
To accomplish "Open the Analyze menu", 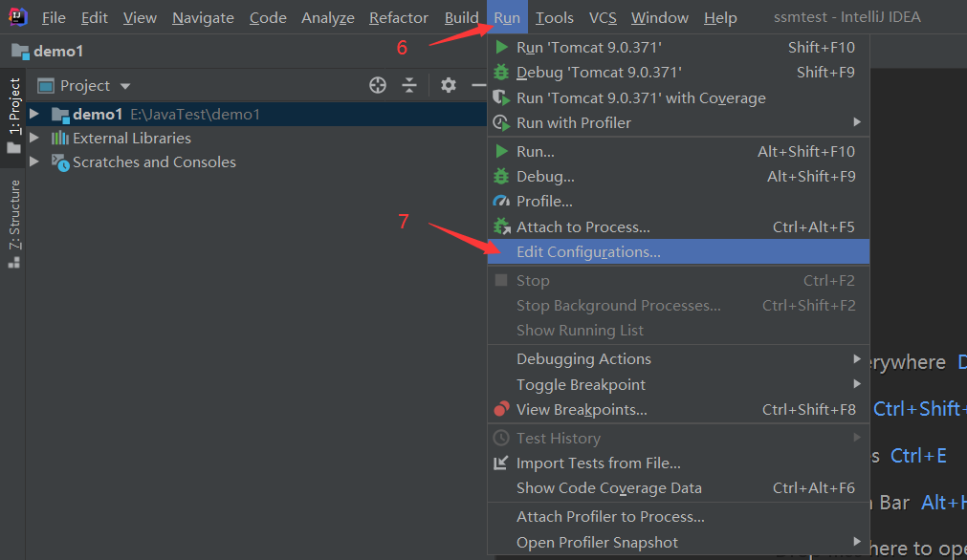I will tap(327, 18).
